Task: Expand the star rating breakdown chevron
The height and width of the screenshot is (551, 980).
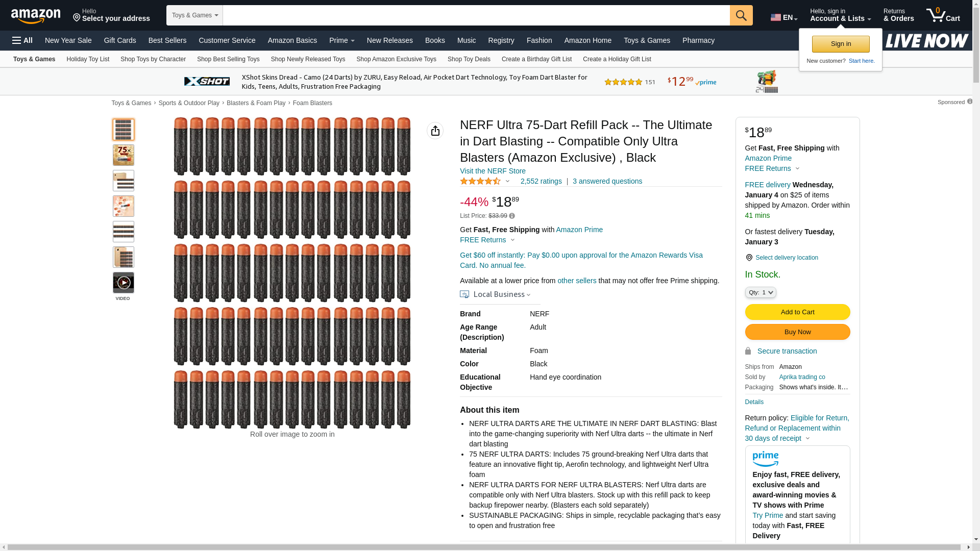Action: pos(507,181)
